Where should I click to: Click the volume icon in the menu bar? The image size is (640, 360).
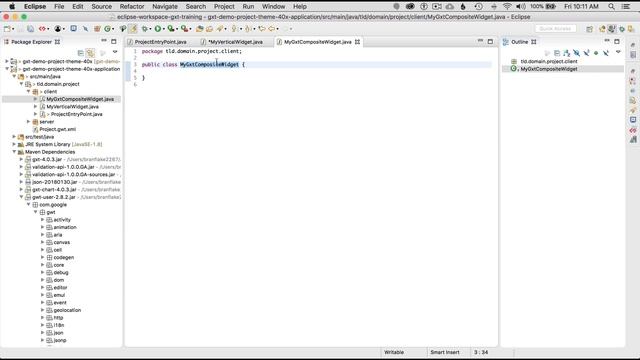pos(520,7)
